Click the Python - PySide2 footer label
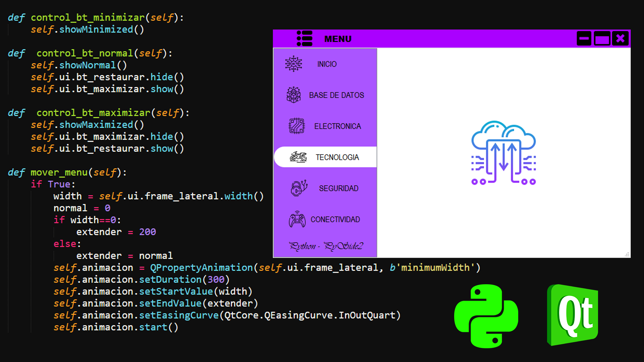The width and height of the screenshot is (644, 362). tap(326, 246)
